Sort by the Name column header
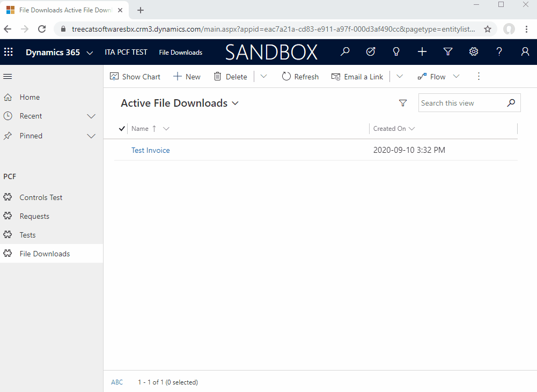 (139, 129)
